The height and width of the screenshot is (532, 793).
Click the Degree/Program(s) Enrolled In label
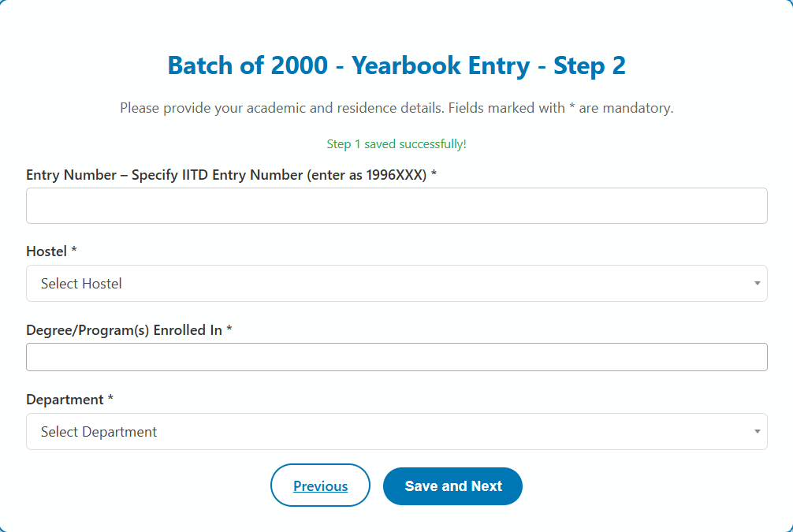point(125,330)
